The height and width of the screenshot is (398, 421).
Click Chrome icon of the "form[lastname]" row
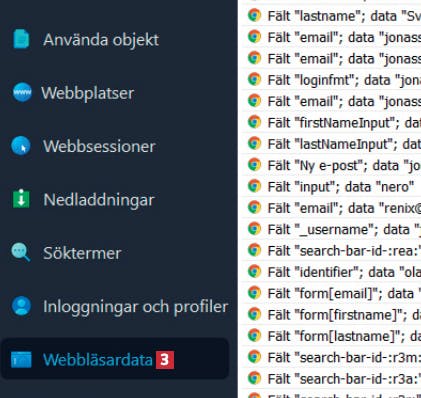[x=254, y=335]
